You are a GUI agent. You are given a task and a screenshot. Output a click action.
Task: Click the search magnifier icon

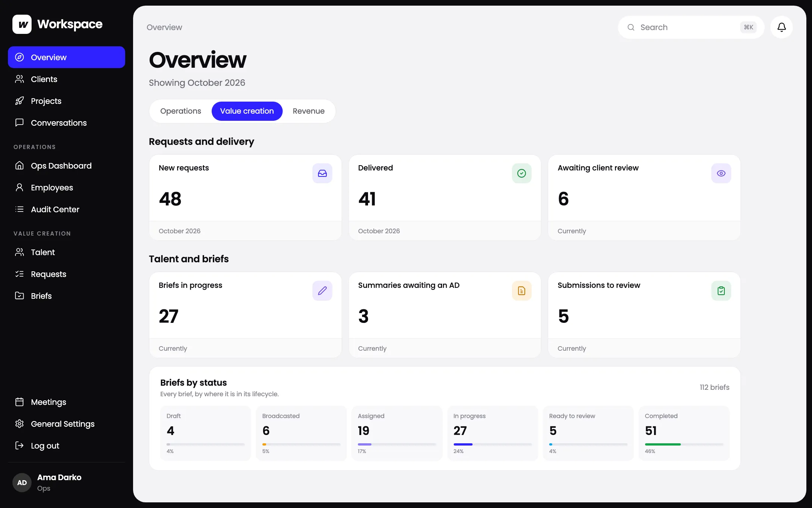click(631, 27)
